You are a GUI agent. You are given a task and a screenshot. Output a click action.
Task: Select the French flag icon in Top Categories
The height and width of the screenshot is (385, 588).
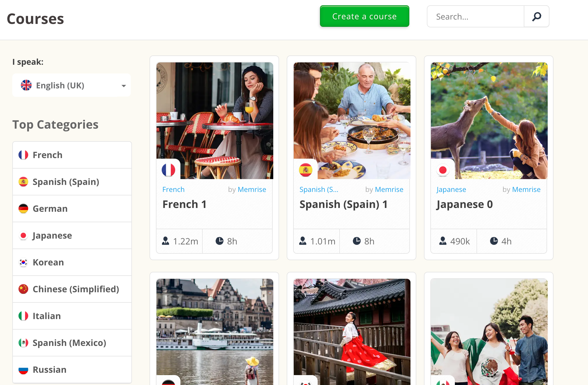pyautogui.click(x=23, y=155)
